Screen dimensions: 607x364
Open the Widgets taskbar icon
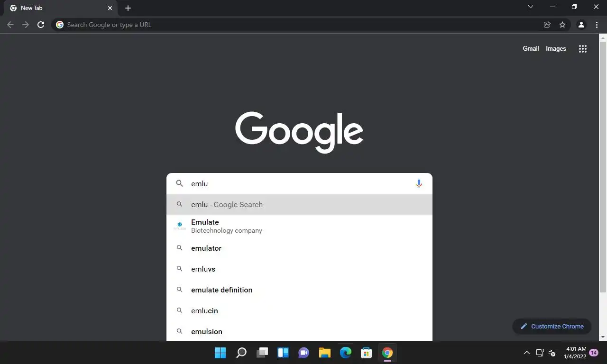pos(283,353)
